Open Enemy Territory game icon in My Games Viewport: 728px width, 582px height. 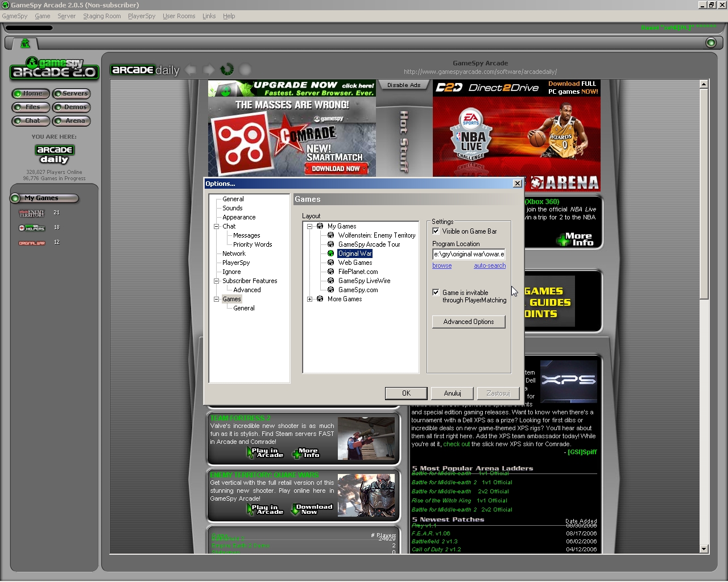point(32,213)
